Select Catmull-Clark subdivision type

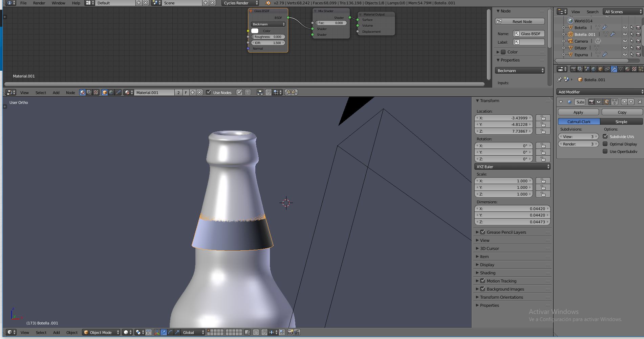(579, 121)
